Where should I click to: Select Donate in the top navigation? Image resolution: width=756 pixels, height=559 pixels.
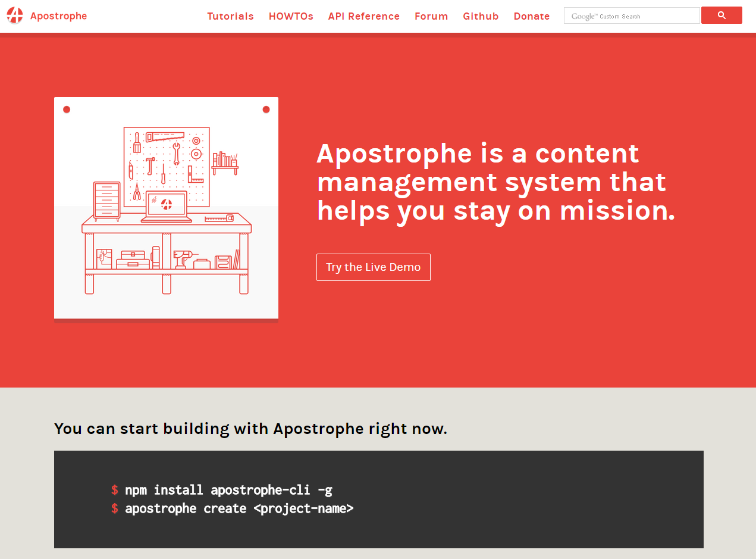531,16
